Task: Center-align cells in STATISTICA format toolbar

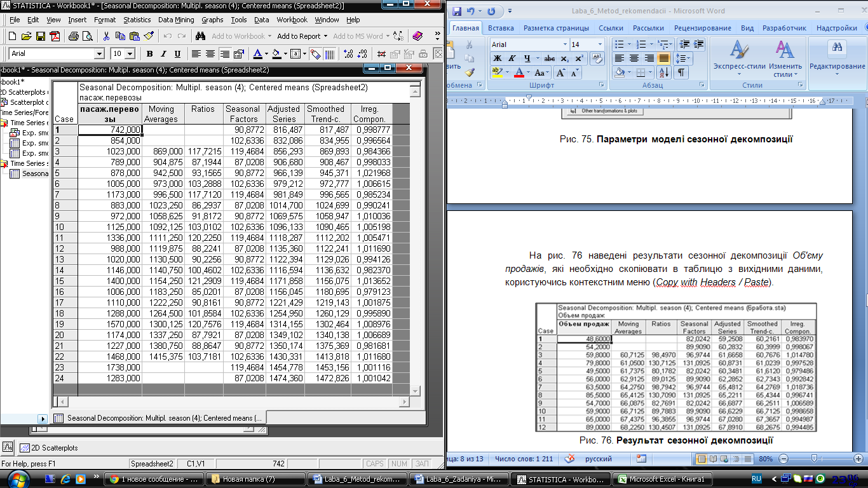Action: (210, 54)
